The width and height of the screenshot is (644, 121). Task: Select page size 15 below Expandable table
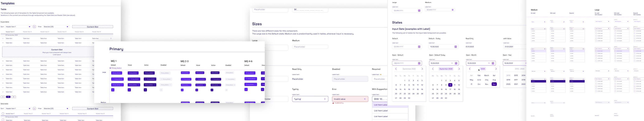(14, 97)
